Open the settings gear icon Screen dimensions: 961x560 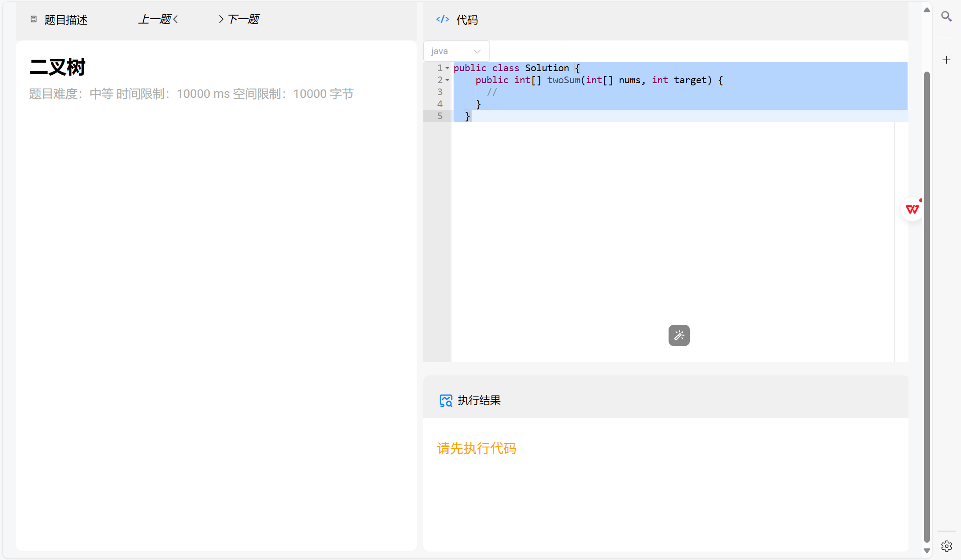coord(946,546)
